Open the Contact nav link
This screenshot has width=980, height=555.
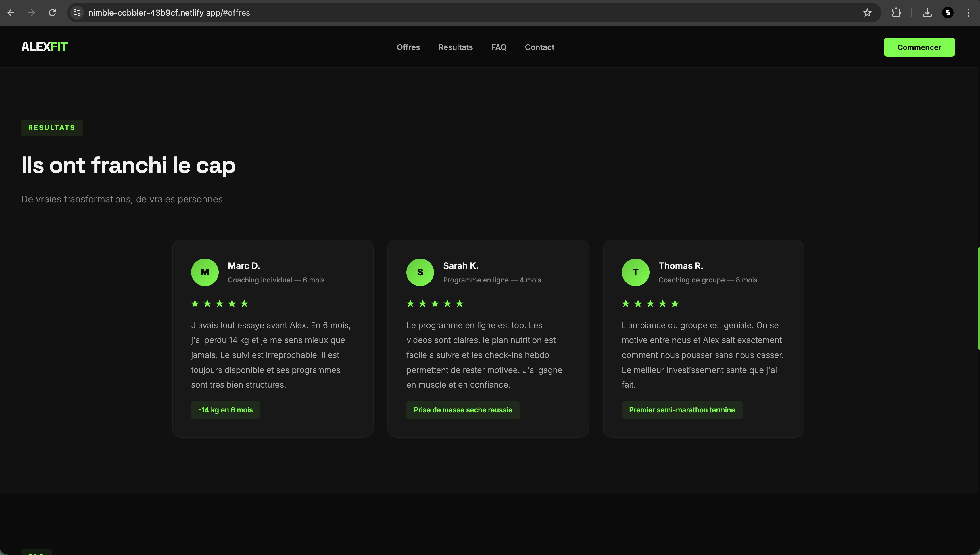pyautogui.click(x=539, y=47)
